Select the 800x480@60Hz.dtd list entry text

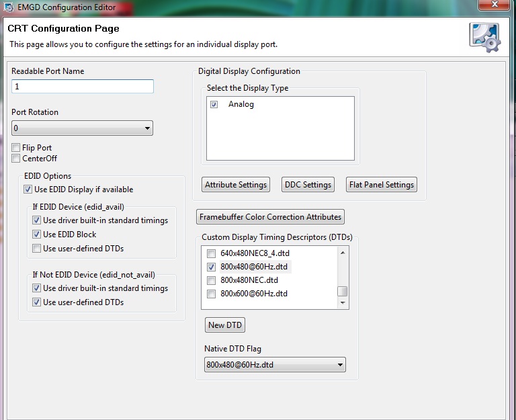pos(254,267)
